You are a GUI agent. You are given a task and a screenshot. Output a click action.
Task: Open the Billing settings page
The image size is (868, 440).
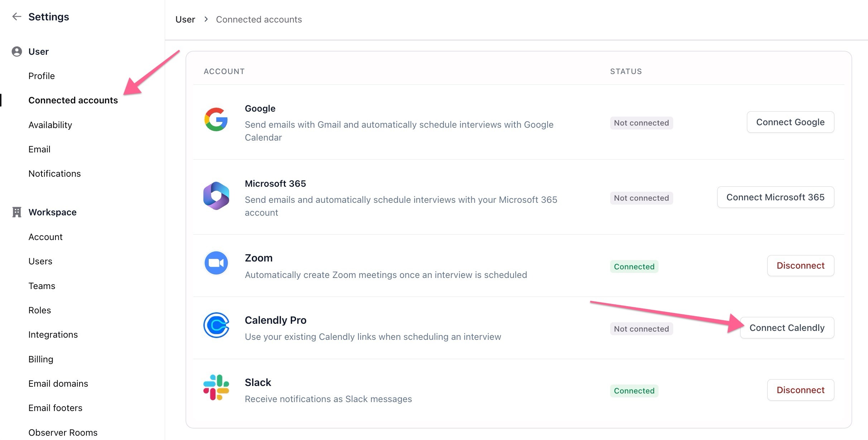point(41,359)
